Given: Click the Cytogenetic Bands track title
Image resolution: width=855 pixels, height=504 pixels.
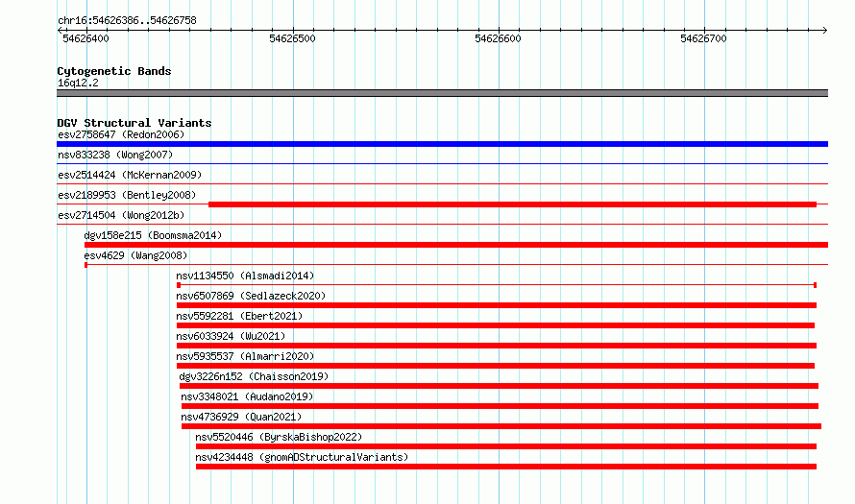Looking at the screenshot, I should [114, 71].
